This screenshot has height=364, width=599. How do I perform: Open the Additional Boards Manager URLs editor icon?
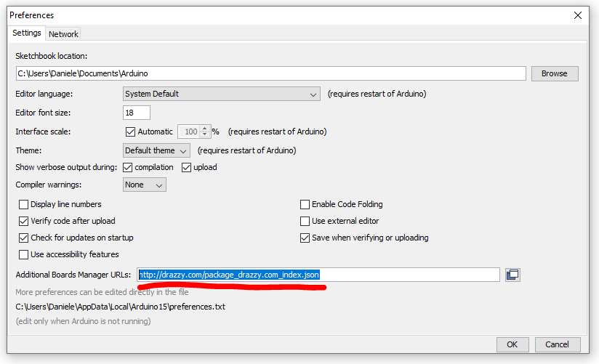[512, 275]
